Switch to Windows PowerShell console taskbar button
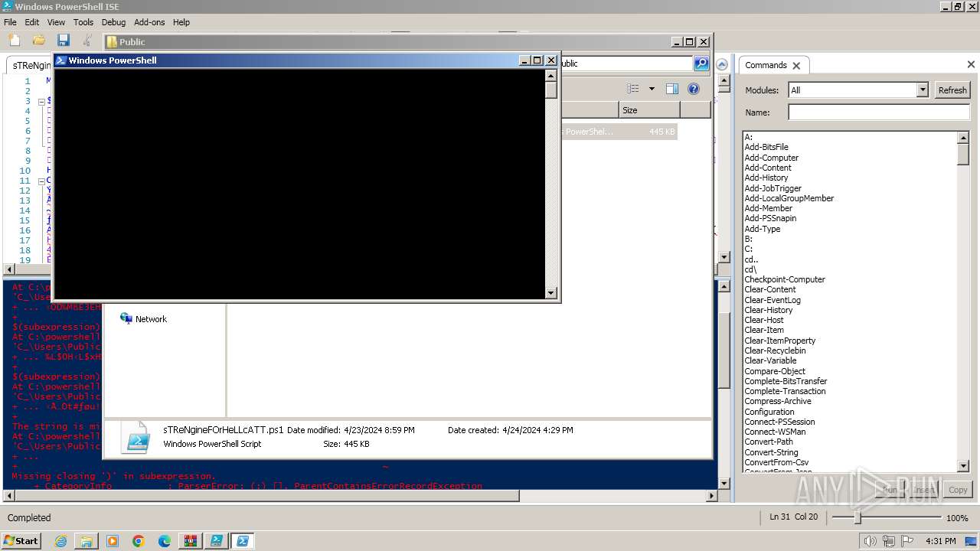The image size is (980, 551). click(243, 541)
